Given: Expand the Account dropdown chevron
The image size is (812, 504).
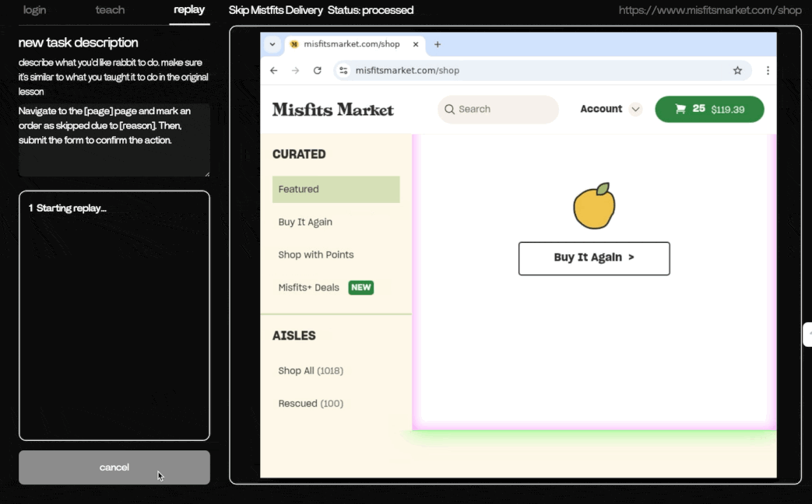Looking at the screenshot, I should [x=635, y=110].
